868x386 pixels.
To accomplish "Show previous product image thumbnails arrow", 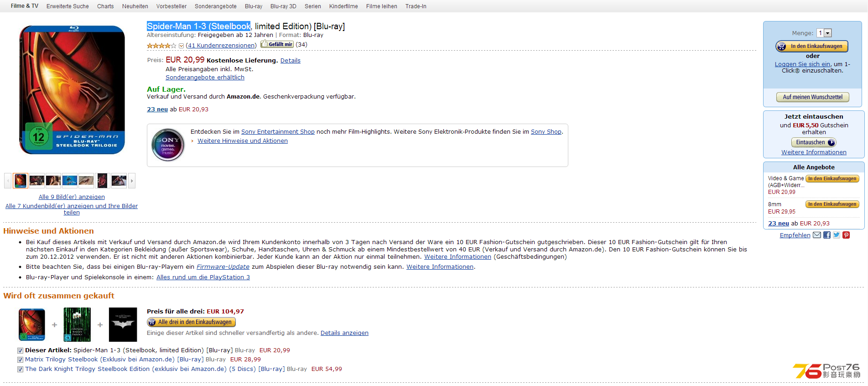I will coord(8,181).
